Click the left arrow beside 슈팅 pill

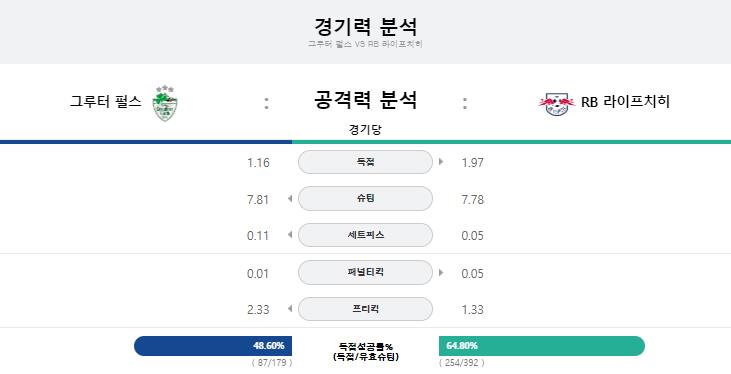pyautogui.click(x=290, y=199)
